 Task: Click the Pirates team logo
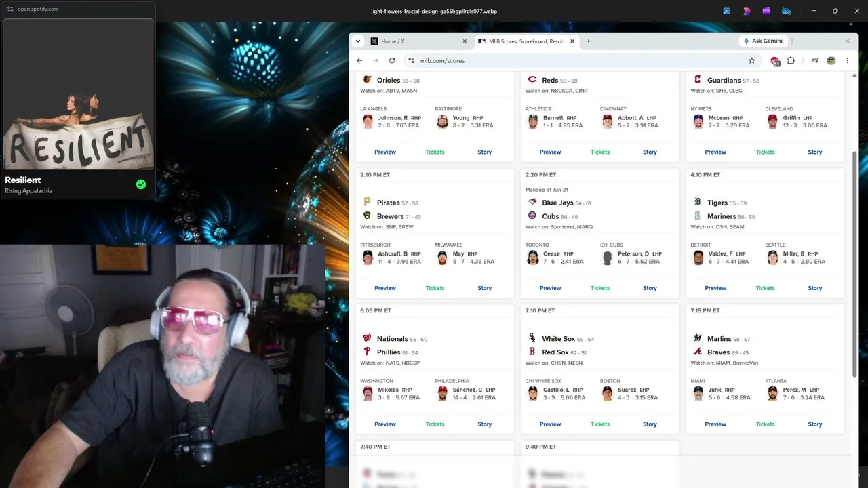click(x=367, y=202)
